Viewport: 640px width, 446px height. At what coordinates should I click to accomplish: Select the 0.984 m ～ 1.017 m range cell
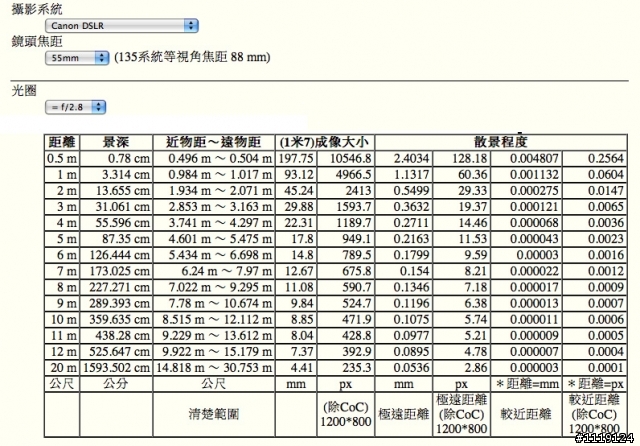213,175
